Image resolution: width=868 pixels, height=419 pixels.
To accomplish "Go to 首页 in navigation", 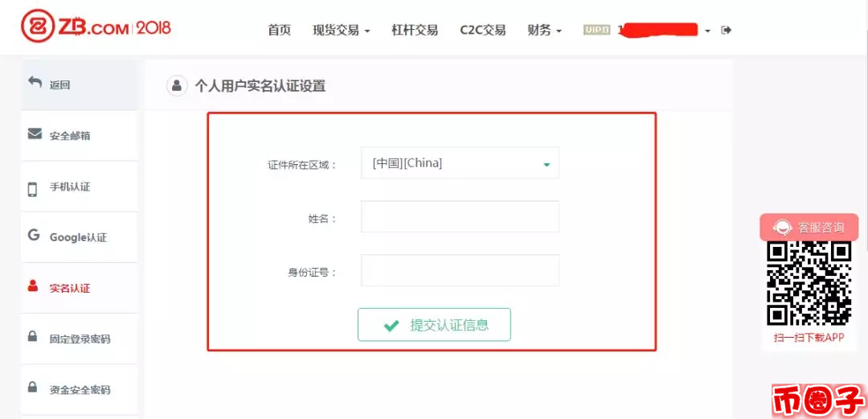I will click(x=279, y=31).
